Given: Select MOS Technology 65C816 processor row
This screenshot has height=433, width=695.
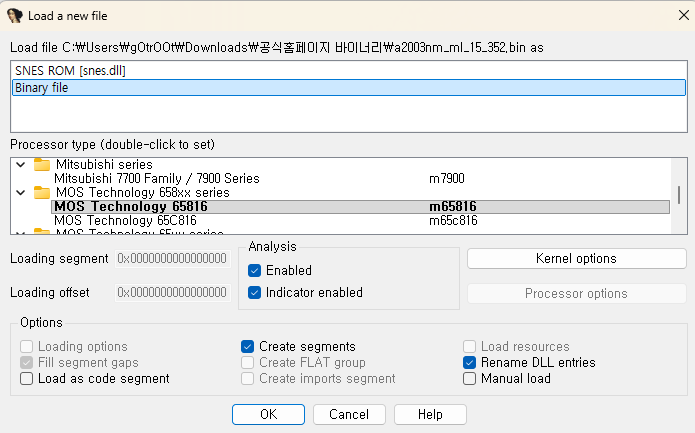Looking at the screenshot, I should point(361,220).
